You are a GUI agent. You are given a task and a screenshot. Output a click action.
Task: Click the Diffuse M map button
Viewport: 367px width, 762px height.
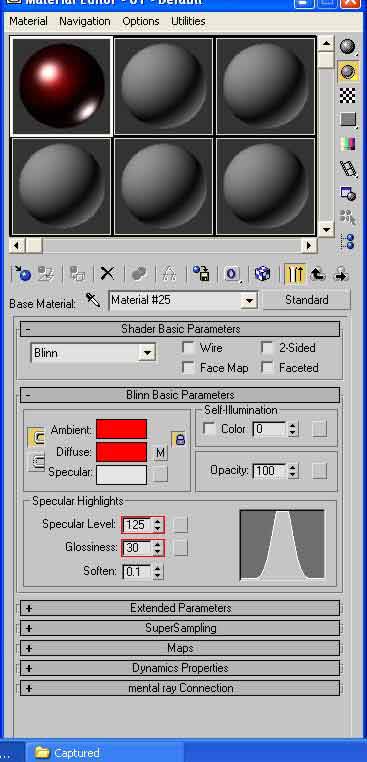[160, 453]
